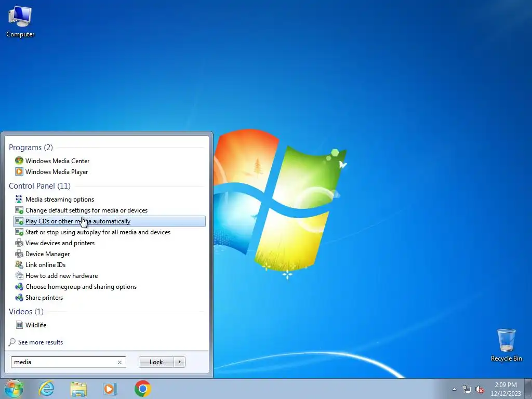Open the clock showing 2:09 PM
Screen dimensions: 532x399
coord(505,389)
